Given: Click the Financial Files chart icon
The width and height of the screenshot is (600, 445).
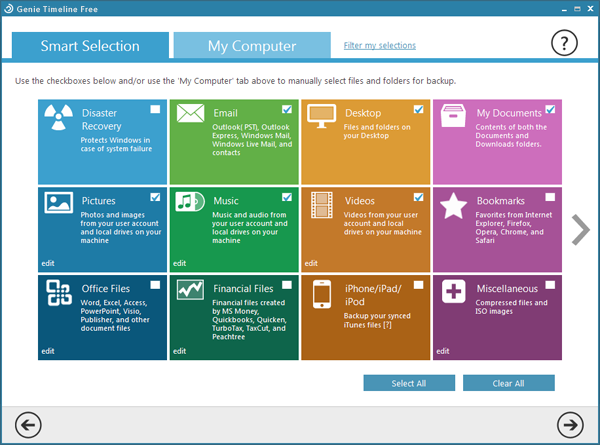Looking at the screenshot, I should coord(190,290).
